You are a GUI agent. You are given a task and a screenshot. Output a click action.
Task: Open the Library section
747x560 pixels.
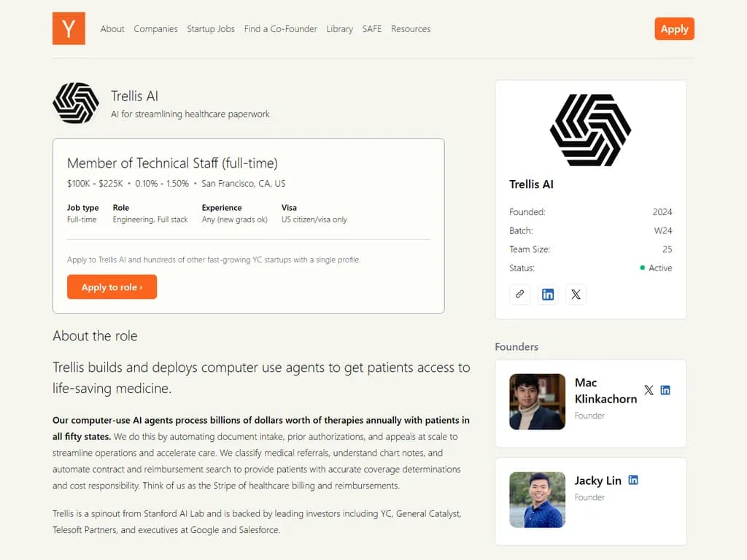click(339, 29)
